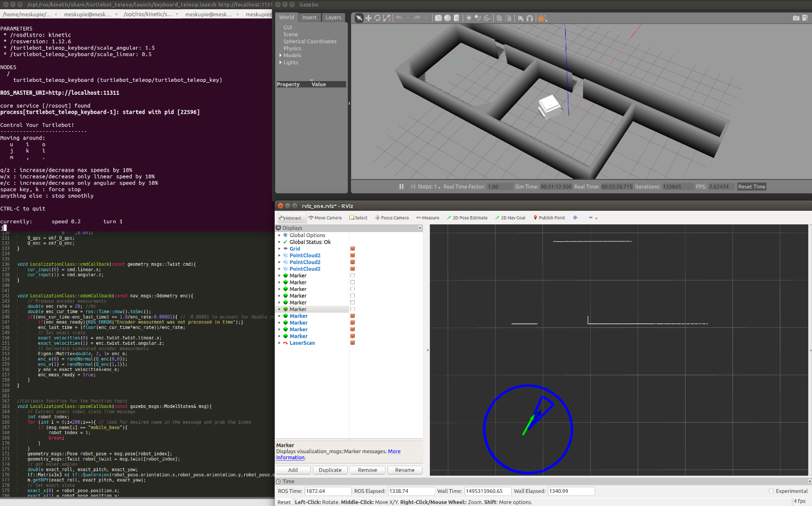Click the RViz Reset button
Image resolution: width=812 pixels, height=506 pixels.
pos(284,502)
